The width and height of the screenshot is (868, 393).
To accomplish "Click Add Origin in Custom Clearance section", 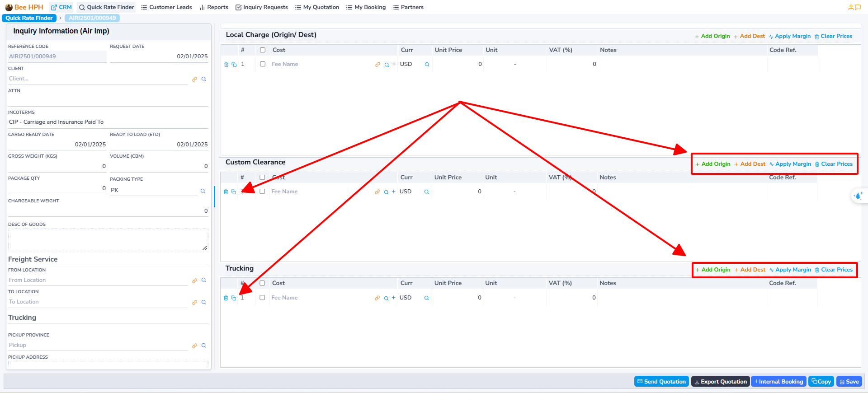I will point(712,164).
